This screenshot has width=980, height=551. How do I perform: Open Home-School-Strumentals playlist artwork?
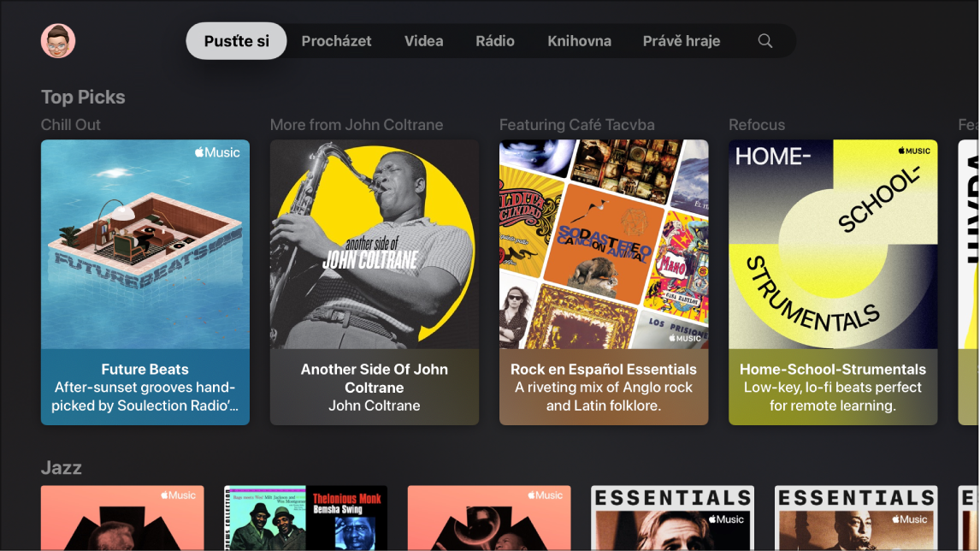833,244
